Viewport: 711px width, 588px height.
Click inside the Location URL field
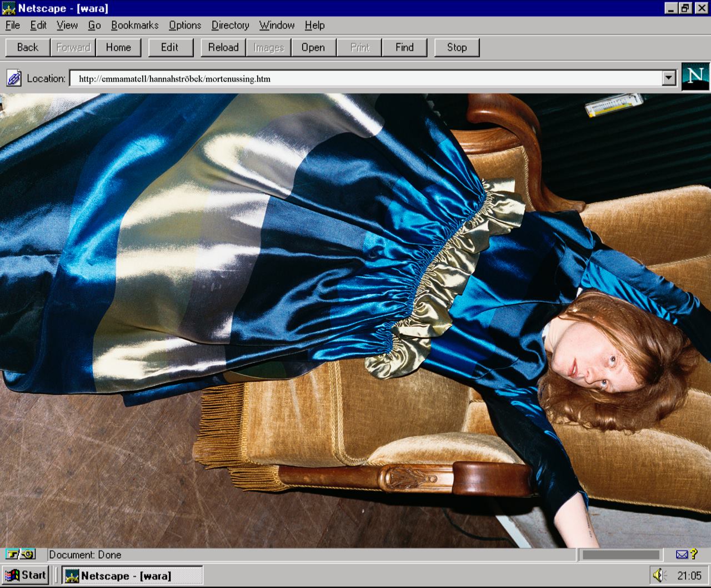pyautogui.click(x=367, y=78)
